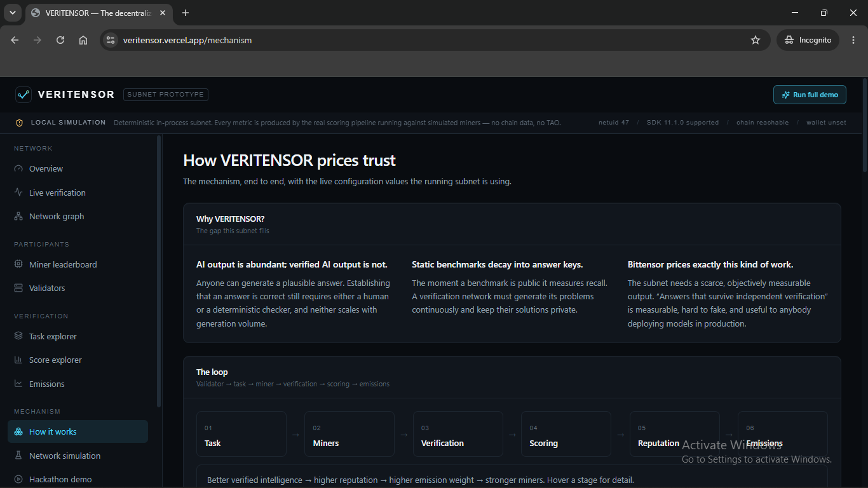Click the Overview gauge icon in the sidebar
The height and width of the screenshot is (488, 868).
pos(18,169)
